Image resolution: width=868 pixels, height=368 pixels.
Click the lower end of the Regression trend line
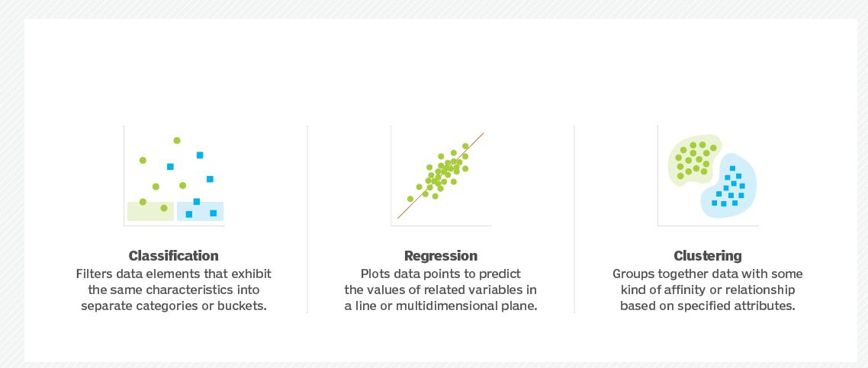click(x=399, y=217)
